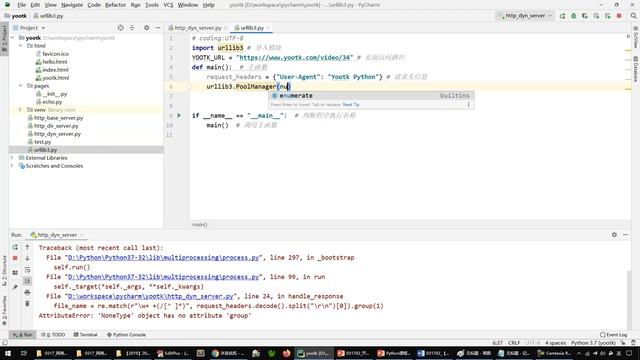The image size is (640, 360).
Task: Open the Refactor menu
Action: click(116, 5)
